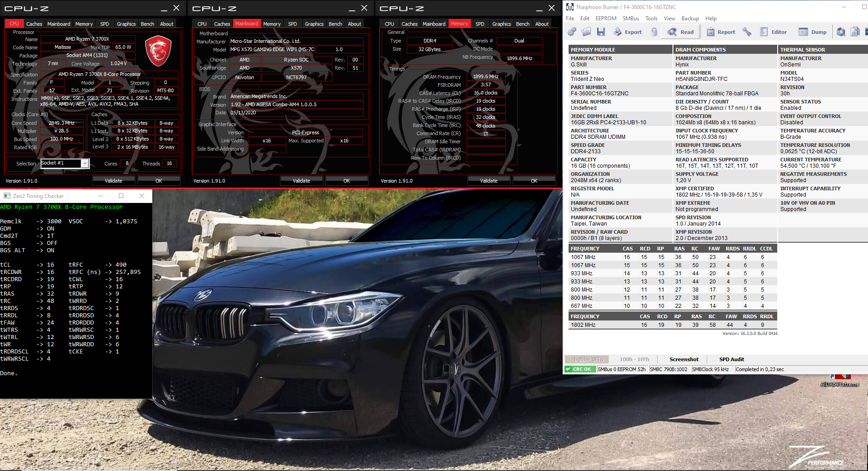Minimize the Zen2 Timing Checker window
The width and height of the screenshot is (868, 471).
[x=101, y=196]
